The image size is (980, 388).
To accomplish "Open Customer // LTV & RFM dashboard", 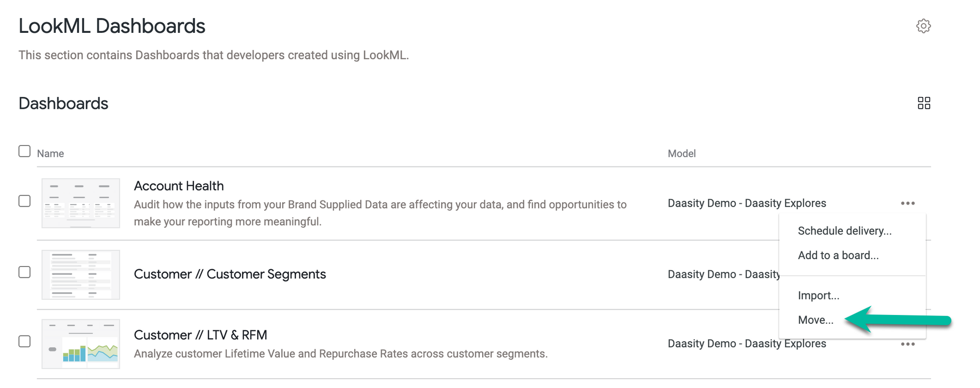I will (x=200, y=335).
